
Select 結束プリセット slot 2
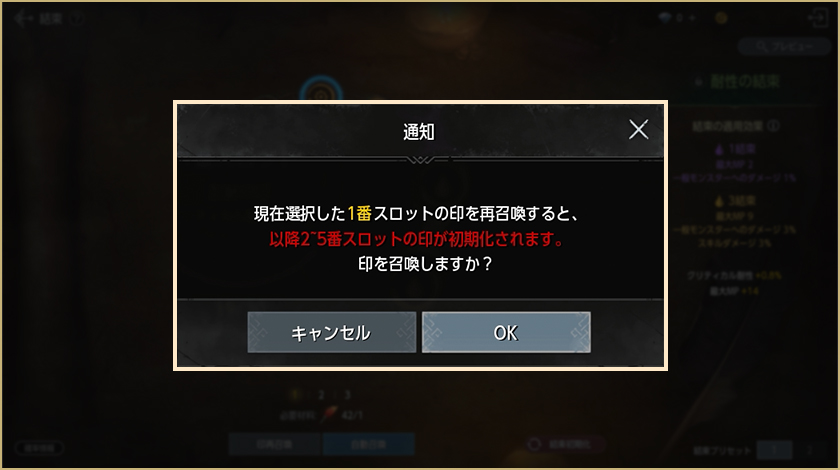(810, 450)
